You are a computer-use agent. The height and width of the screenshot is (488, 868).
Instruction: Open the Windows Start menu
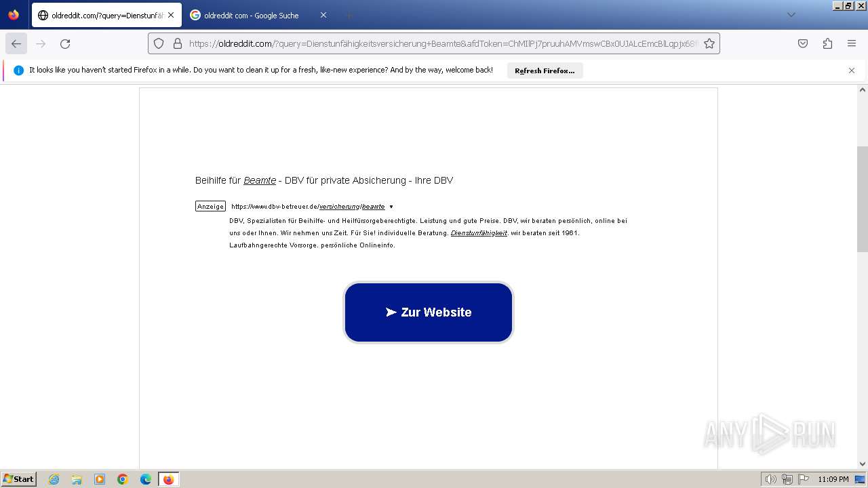[x=18, y=479]
